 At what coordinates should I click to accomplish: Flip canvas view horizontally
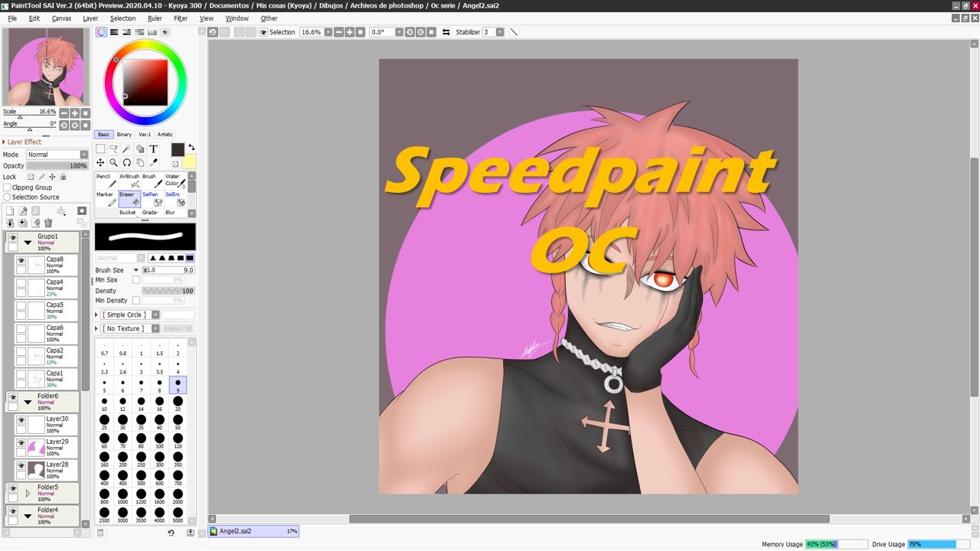click(x=446, y=32)
